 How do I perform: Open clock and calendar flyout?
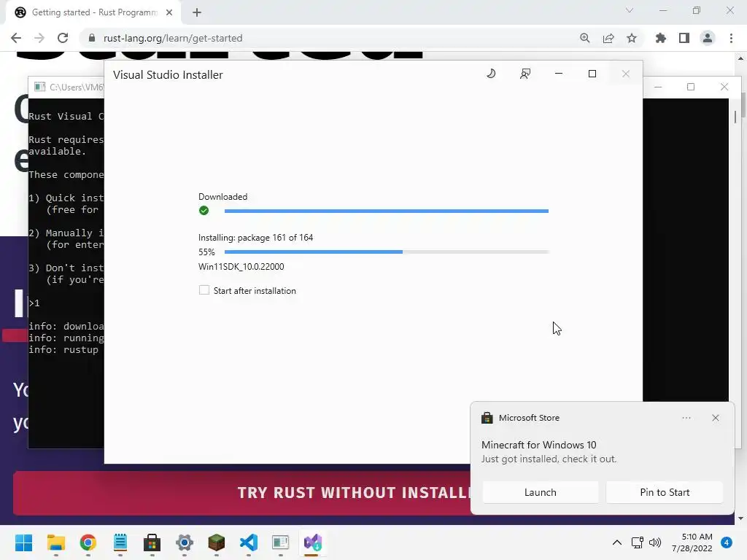pos(692,542)
